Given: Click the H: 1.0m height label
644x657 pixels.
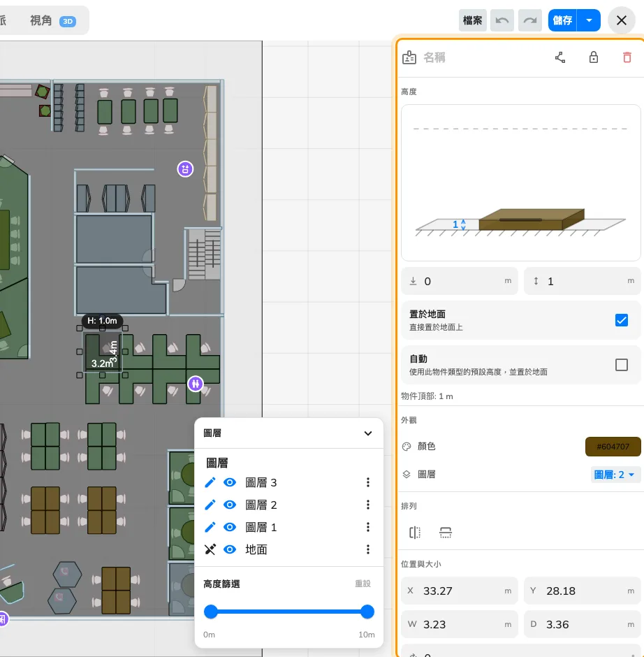Looking at the screenshot, I should 102,321.
